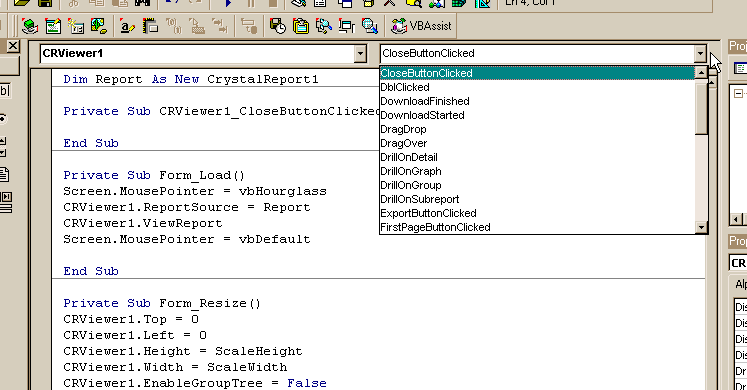Click 'CRViewer1.Top = 0' code line
The image size is (747, 390).
(x=131, y=319)
